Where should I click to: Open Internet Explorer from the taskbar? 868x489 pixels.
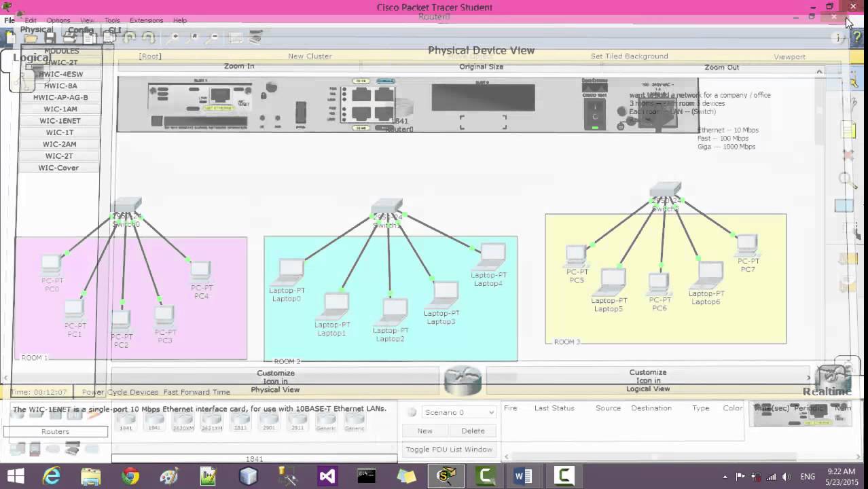(x=52, y=477)
